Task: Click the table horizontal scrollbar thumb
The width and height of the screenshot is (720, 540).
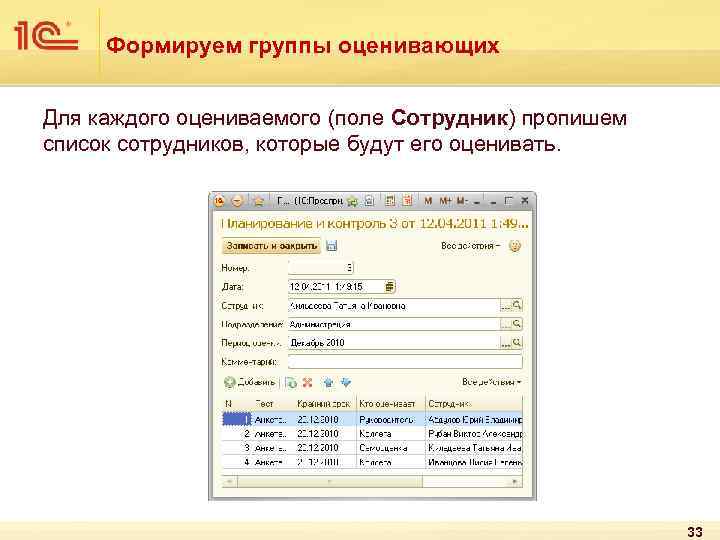Action: click(x=329, y=482)
